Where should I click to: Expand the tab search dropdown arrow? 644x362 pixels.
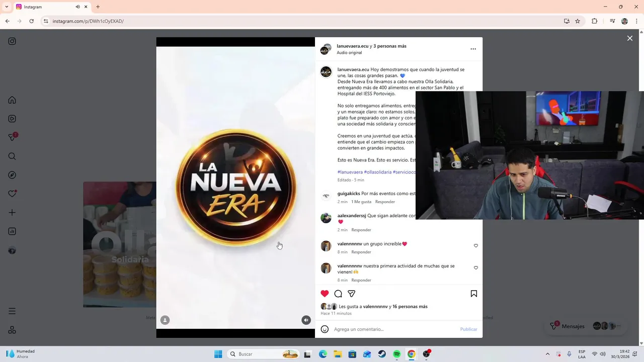[x=7, y=7]
